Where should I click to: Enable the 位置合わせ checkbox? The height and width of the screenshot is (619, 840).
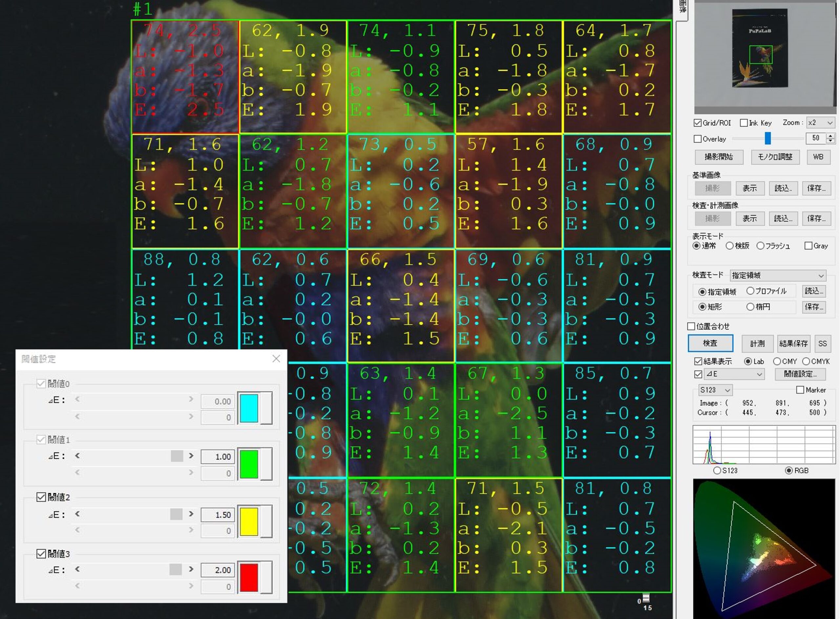click(x=691, y=326)
